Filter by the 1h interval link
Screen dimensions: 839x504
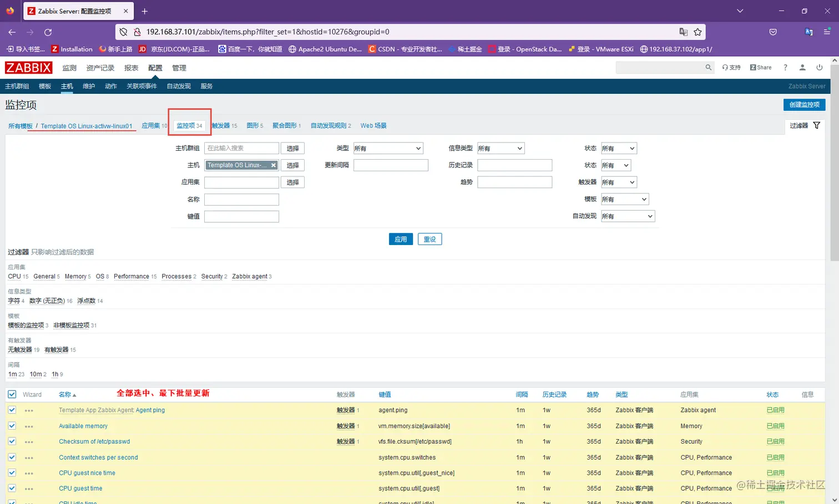point(55,374)
